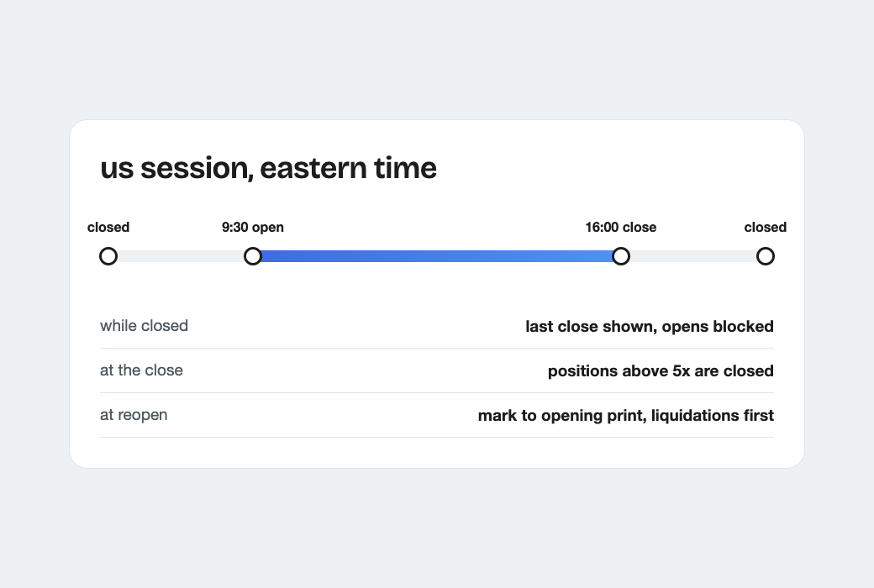Click the 'closed' label before 9:30 open
The height and width of the screenshot is (588, 874).
point(108,228)
